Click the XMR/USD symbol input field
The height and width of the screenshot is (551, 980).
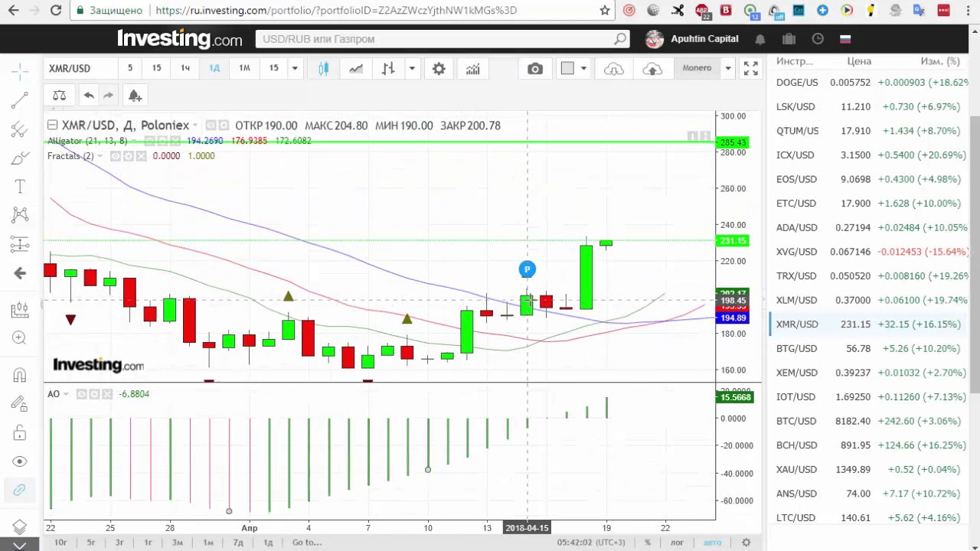(x=80, y=68)
